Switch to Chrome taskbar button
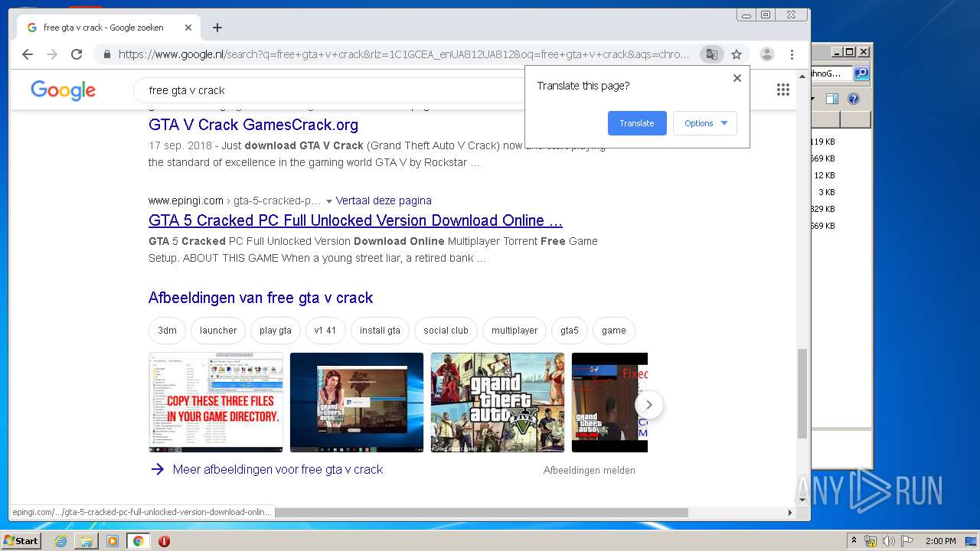Screen dimensions: 980x551 [x=138, y=541]
